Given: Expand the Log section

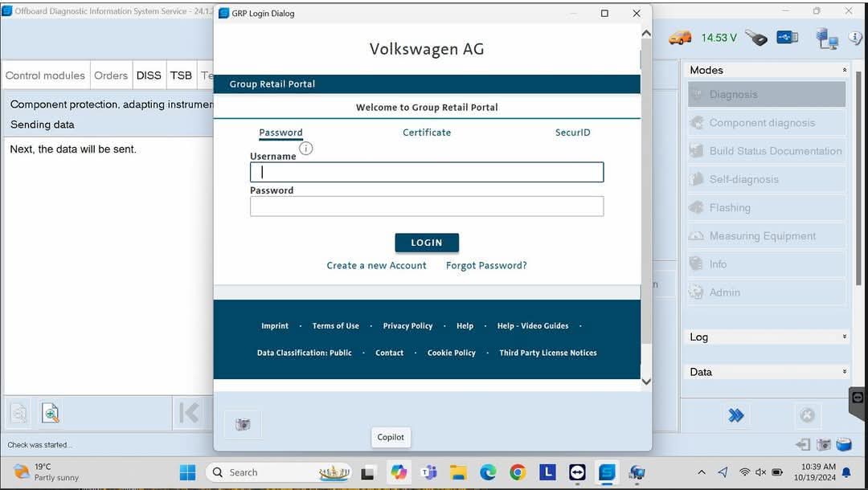Looking at the screenshot, I should coord(844,337).
